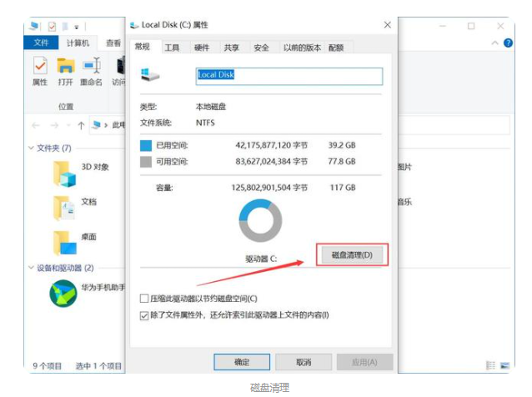Open the 桌面 desktop folder

(65, 242)
